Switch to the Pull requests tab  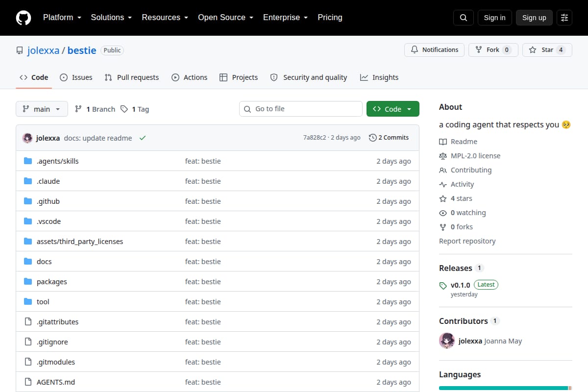[x=132, y=77]
